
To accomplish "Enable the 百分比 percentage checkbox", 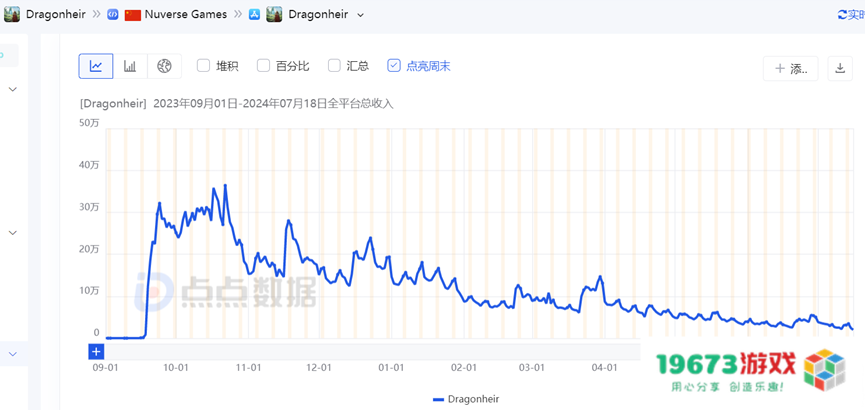I will (x=263, y=66).
